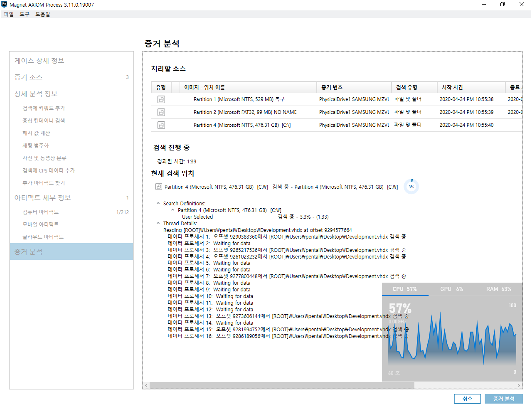The height and width of the screenshot is (409, 532).
Task: Switch to the RAM 63% tab in overlay
Action: point(499,289)
